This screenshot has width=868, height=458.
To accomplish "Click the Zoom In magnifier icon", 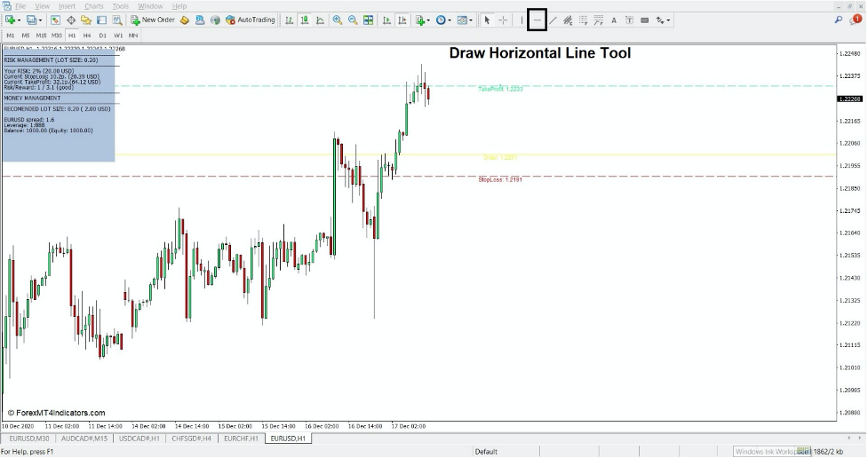I will [x=338, y=20].
